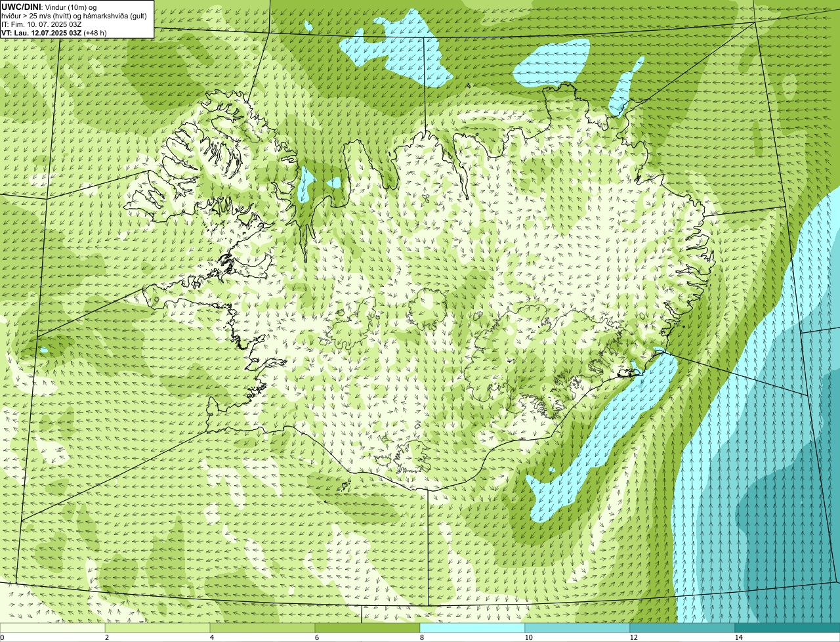Click the 2–4 m/s light green swatch
Viewport: 840px width, 642px height.
pyautogui.click(x=157, y=628)
